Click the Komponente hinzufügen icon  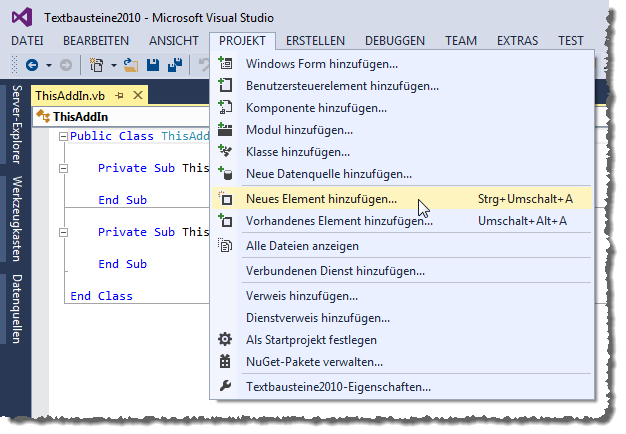pyautogui.click(x=225, y=107)
